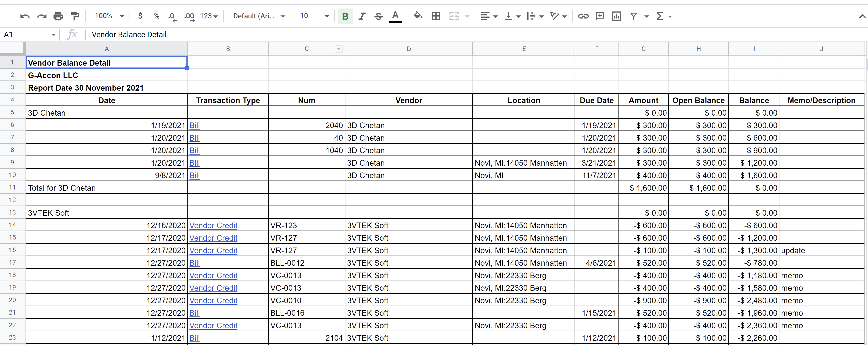
Task: Open the font family dropdown
Action: 259,16
